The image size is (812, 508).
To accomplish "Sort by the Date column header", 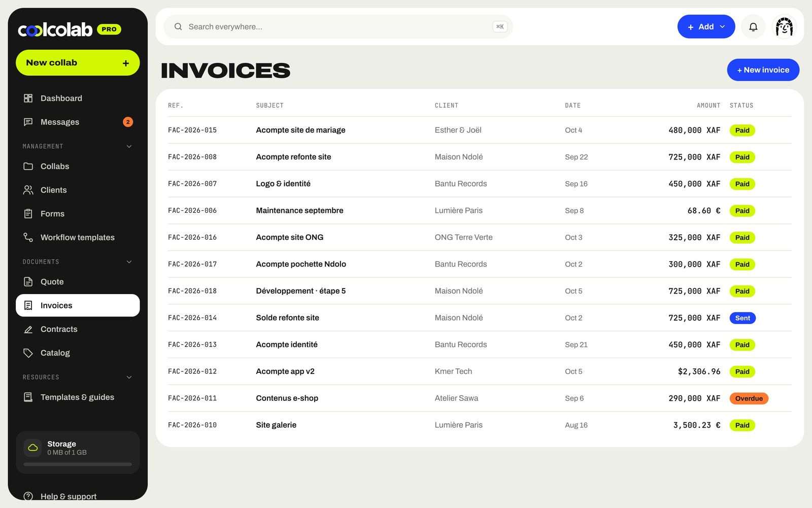I will pos(572,106).
